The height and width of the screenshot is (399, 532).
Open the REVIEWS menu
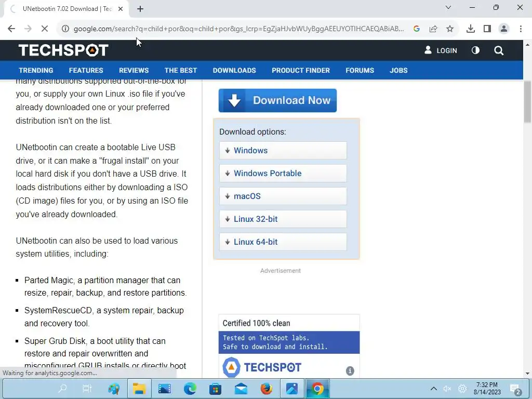[134, 70]
